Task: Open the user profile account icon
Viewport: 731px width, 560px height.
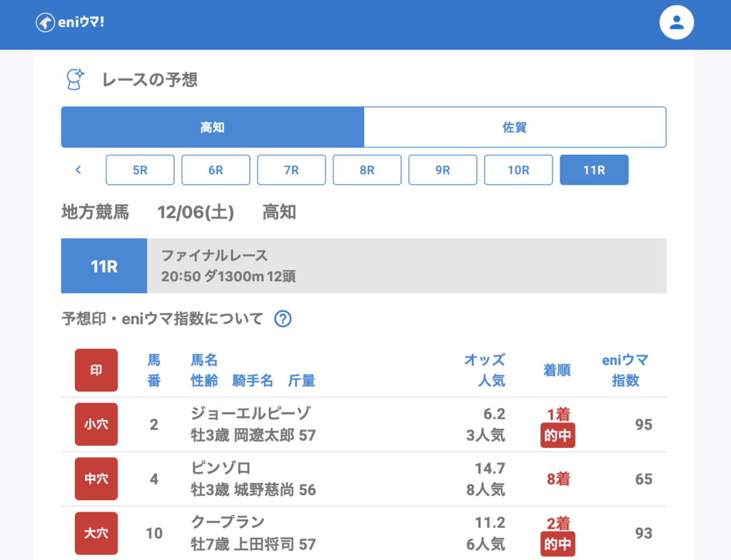Action: (x=676, y=22)
